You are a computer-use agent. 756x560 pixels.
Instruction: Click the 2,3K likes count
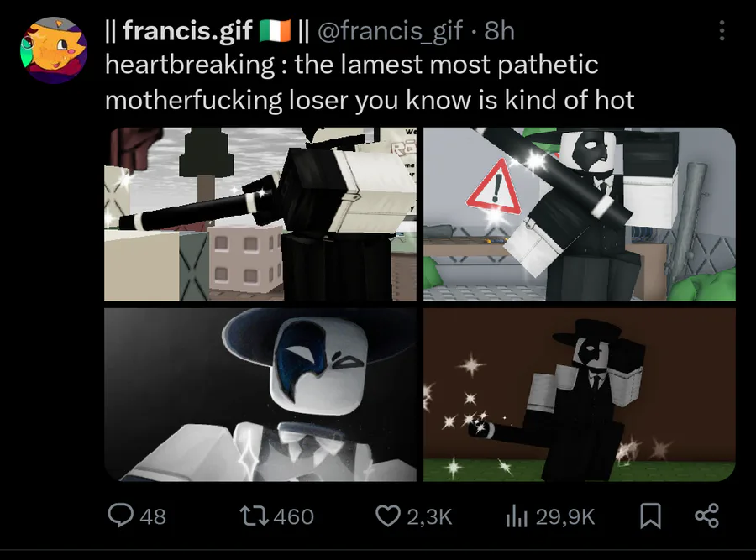point(429,516)
